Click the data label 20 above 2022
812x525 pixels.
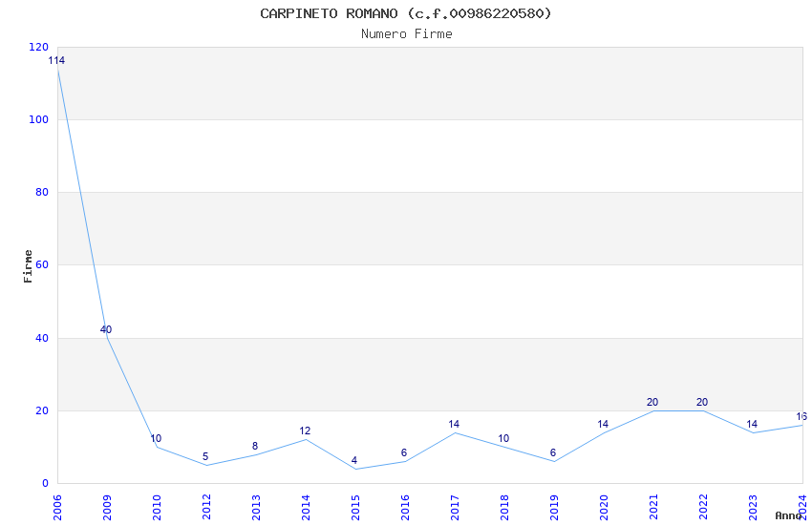[x=702, y=402]
